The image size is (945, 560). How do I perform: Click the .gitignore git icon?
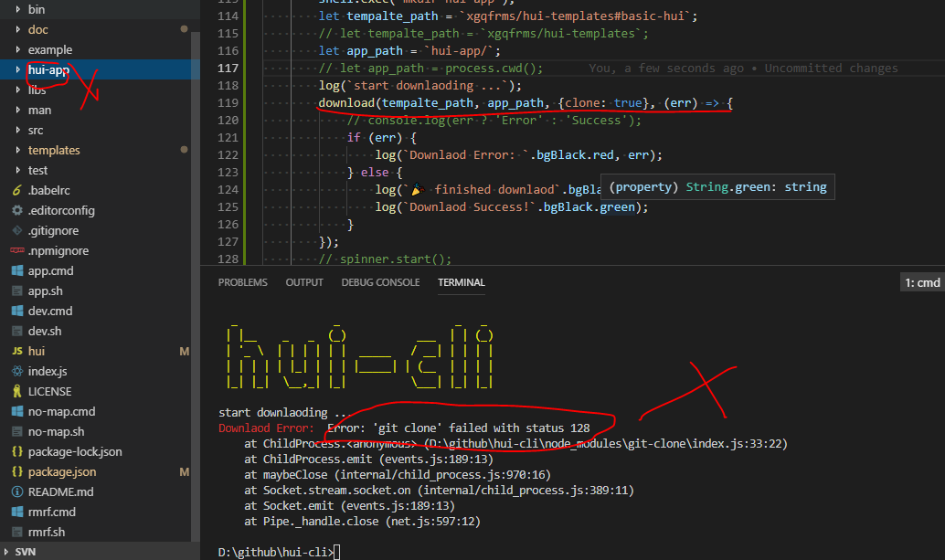(x=16, y=230)
